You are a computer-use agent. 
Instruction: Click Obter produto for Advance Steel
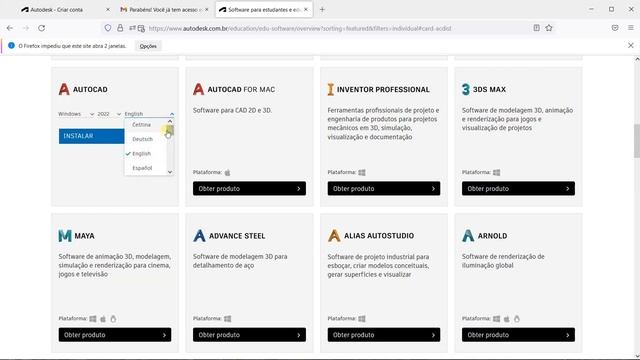click(249, 335)
